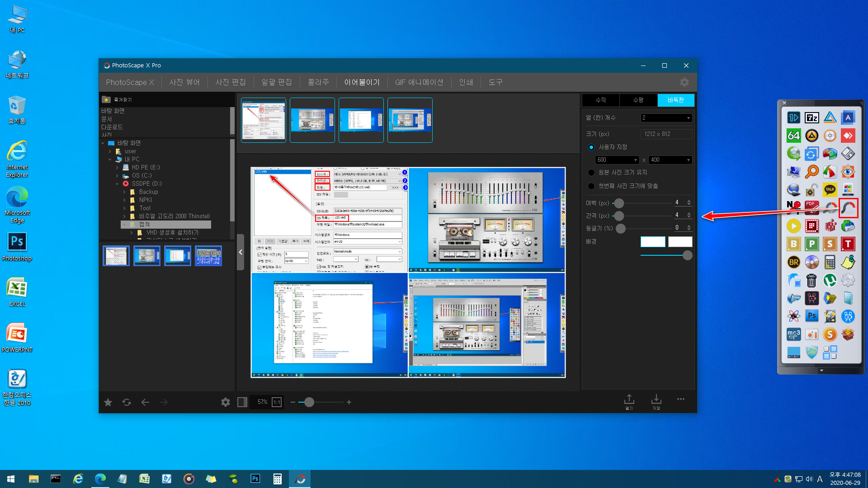
Task: Open the yellow sticky note icon in launcher
Action: 848,262
